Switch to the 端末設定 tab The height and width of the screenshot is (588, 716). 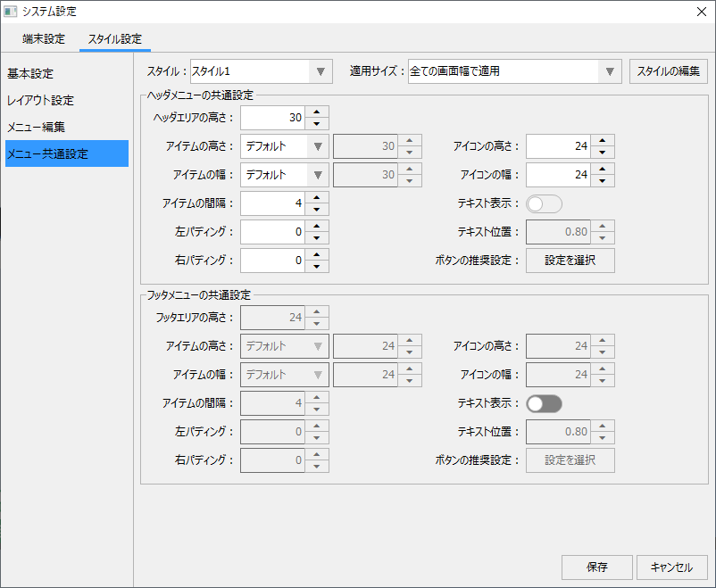pos(44,39)
